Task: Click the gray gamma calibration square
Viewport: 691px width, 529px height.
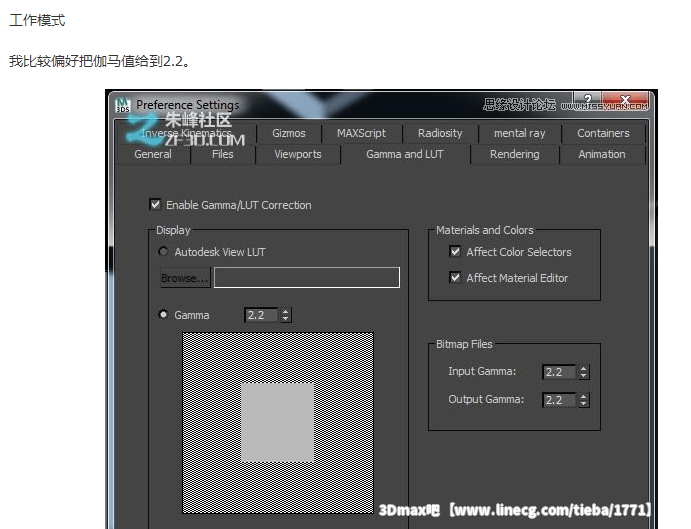Action: (x=277, y=422)
